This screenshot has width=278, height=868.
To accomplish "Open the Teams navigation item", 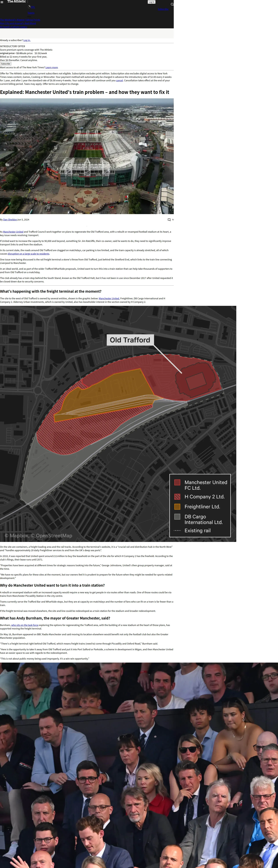I will tap(31, 13).
